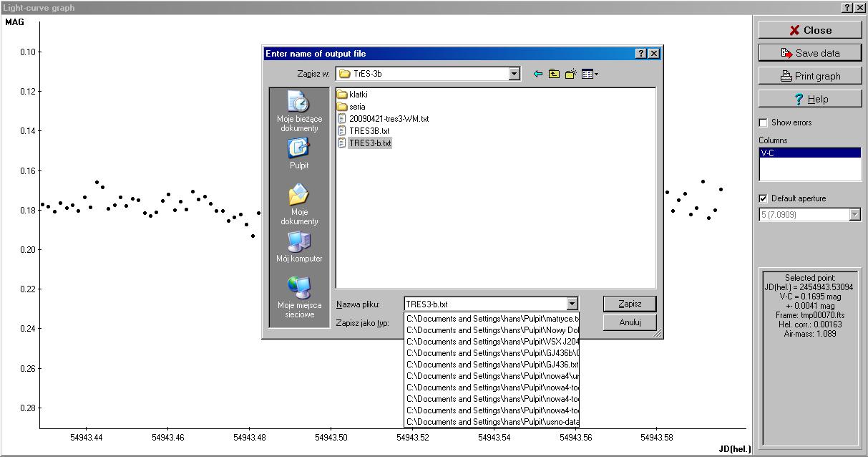
Task: Expand the Zapisz w folder dropdown
Action: [x=514, y=74]
